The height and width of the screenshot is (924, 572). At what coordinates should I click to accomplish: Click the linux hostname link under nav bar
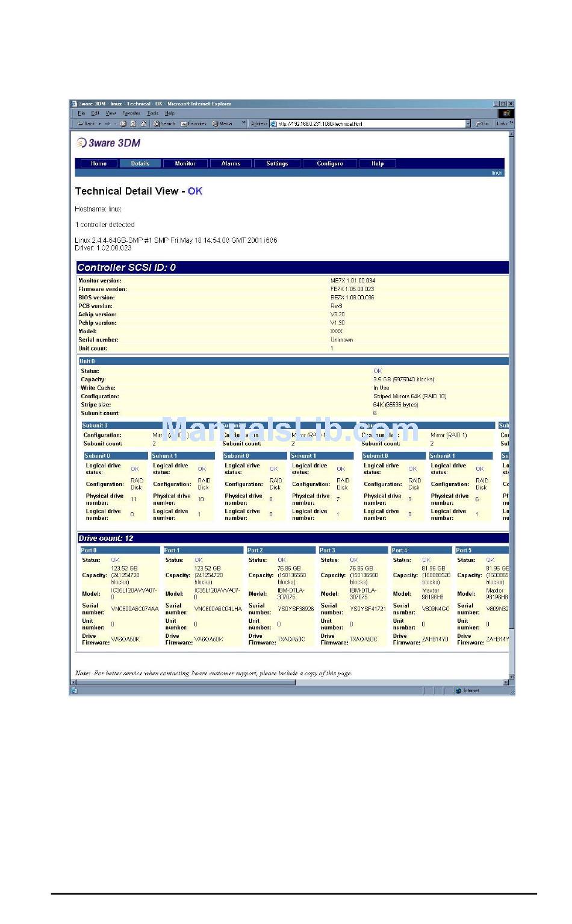click(497, 173)
